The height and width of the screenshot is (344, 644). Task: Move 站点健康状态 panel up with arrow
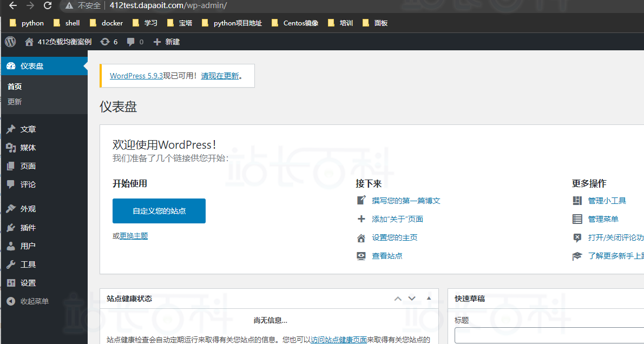click(398, 299)
